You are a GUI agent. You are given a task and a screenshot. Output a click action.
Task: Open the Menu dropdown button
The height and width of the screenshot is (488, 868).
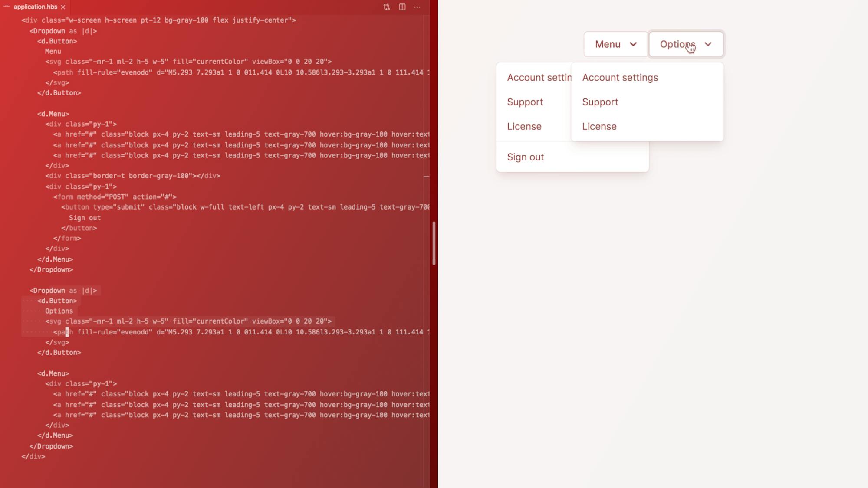(x=615, y=44)
